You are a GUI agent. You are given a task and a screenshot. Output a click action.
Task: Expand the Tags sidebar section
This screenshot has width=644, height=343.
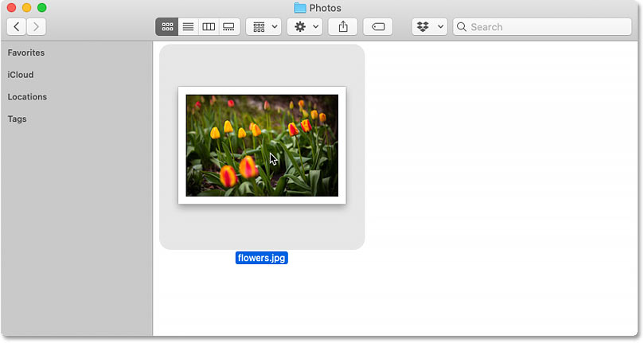[17, 119]
